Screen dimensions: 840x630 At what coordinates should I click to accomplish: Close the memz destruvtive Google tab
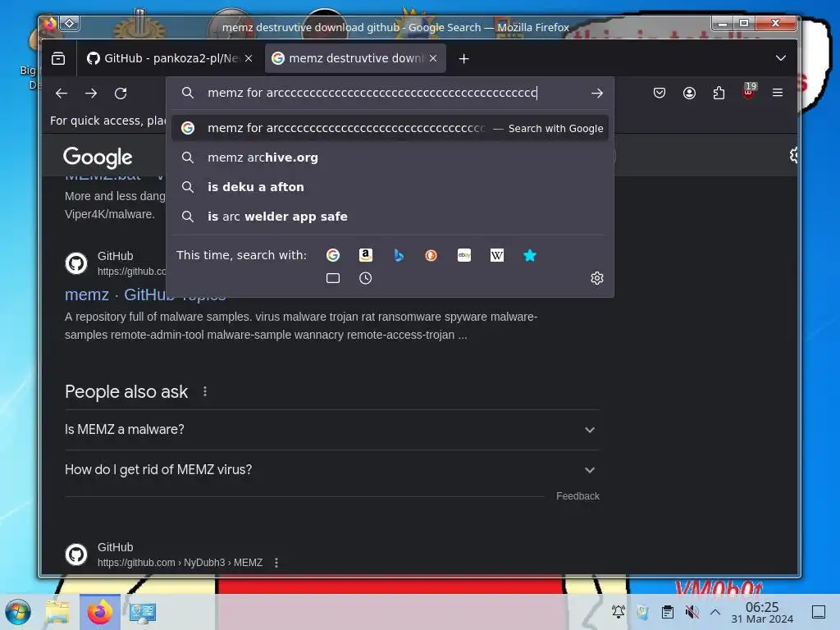(433, 58)
